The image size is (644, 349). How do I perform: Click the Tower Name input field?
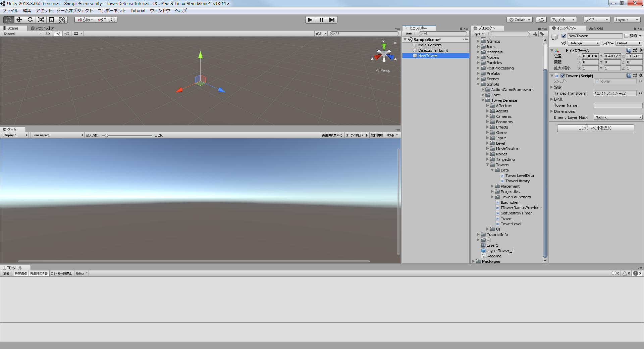pyautogui.click(x=618, y=105)
